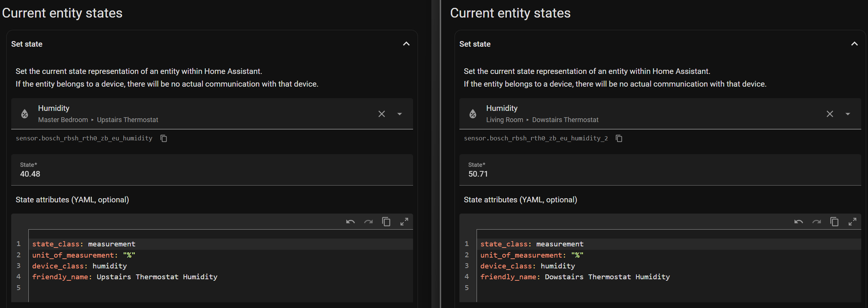The image size is (868, 308).
Task: Copy the humidity_2 entity ID
Action: (619, 139)
